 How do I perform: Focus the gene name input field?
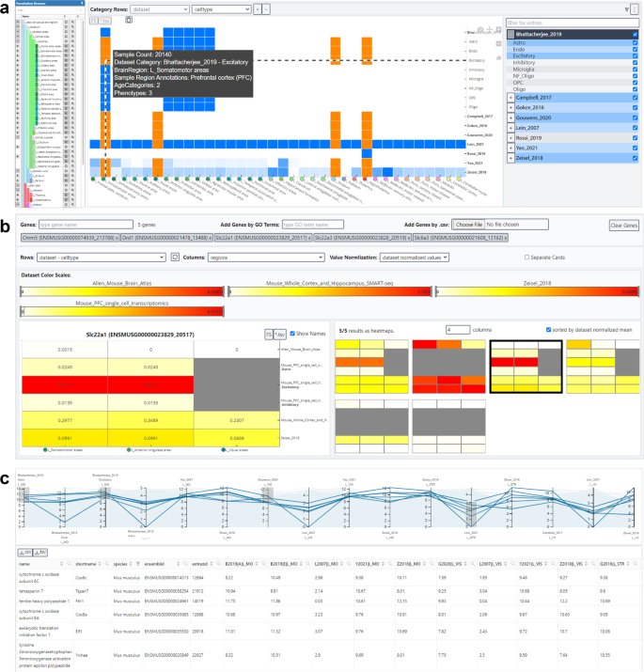[86, 224]
